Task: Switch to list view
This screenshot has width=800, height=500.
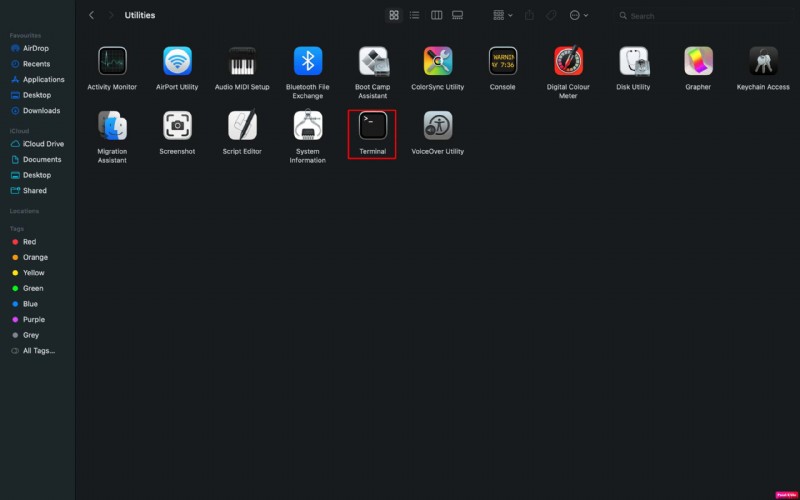Action: tap(415, 15)
